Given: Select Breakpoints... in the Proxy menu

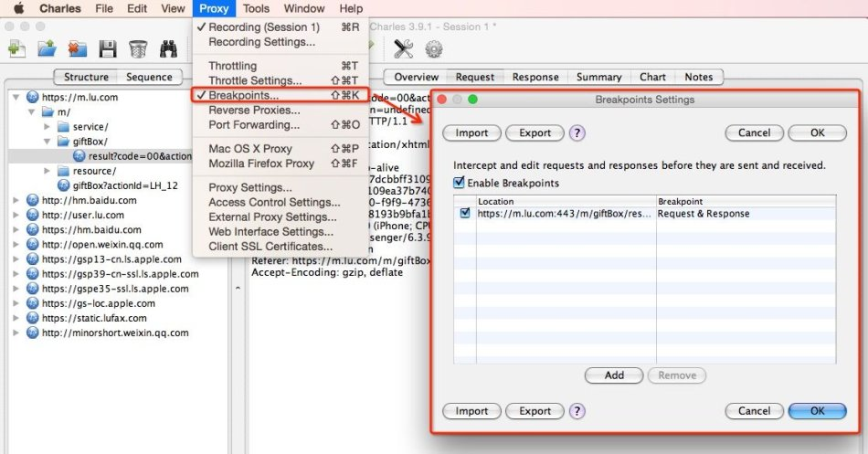Looking at the screenshot, I should click(281, 95).
